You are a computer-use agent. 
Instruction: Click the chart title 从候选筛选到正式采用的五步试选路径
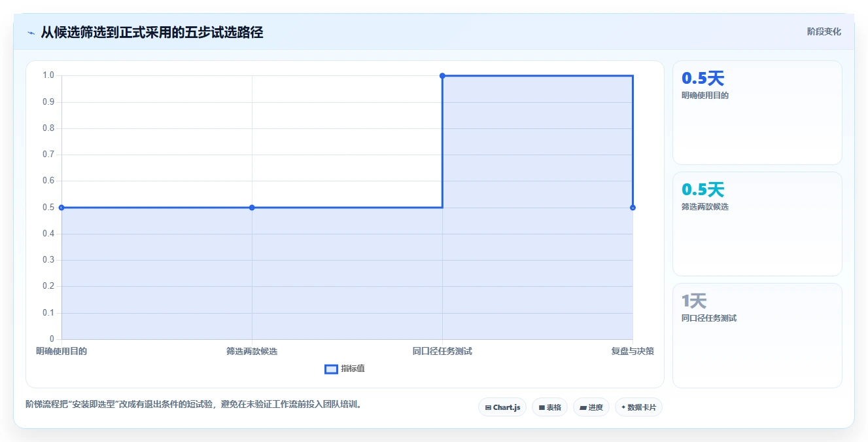(x=152, y=33)
